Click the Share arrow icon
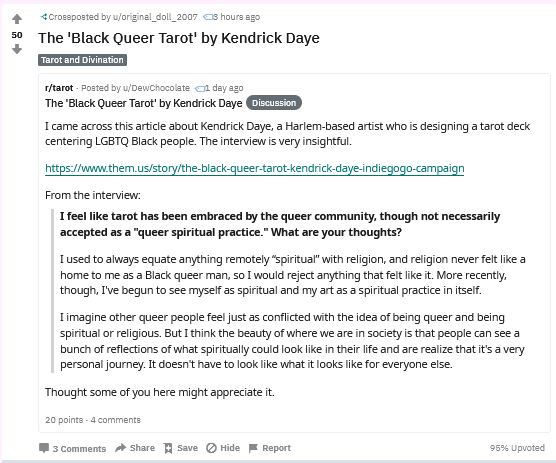 coord(121,448)
